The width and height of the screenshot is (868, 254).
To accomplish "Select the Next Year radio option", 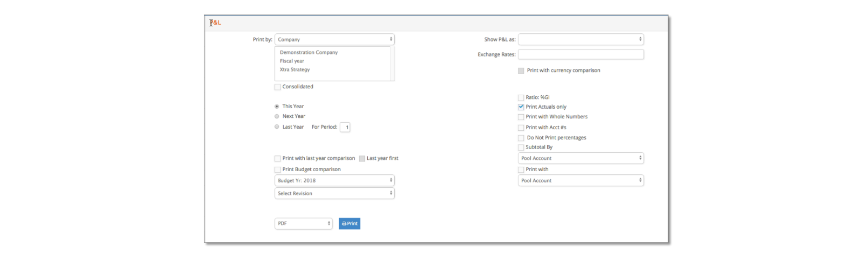I will (277, 116).
